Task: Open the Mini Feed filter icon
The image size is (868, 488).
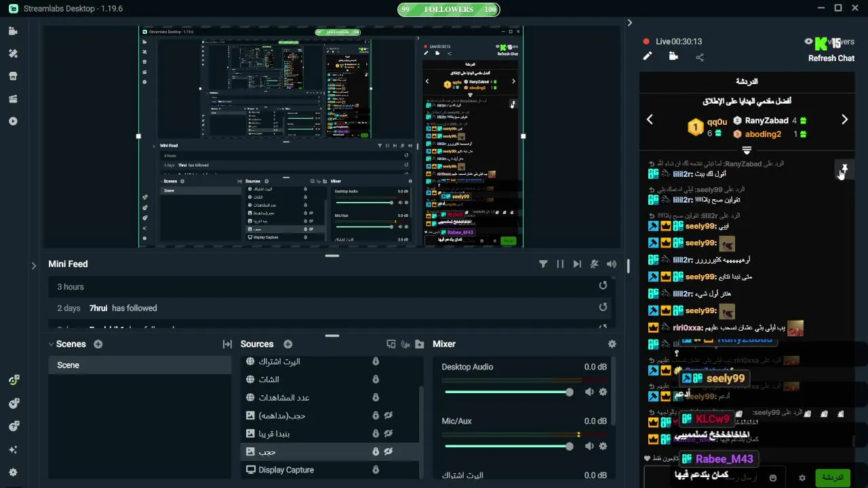Action: coord(543,264)
